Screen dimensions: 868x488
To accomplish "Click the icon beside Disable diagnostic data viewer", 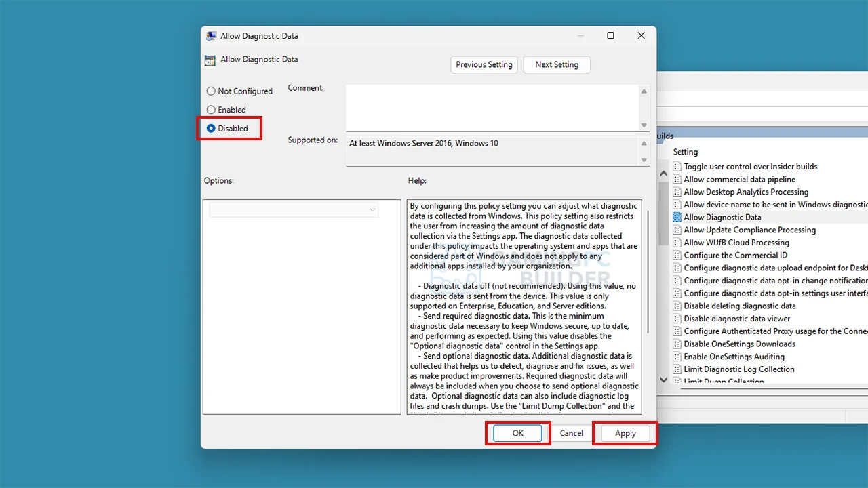I will (677, 319).
